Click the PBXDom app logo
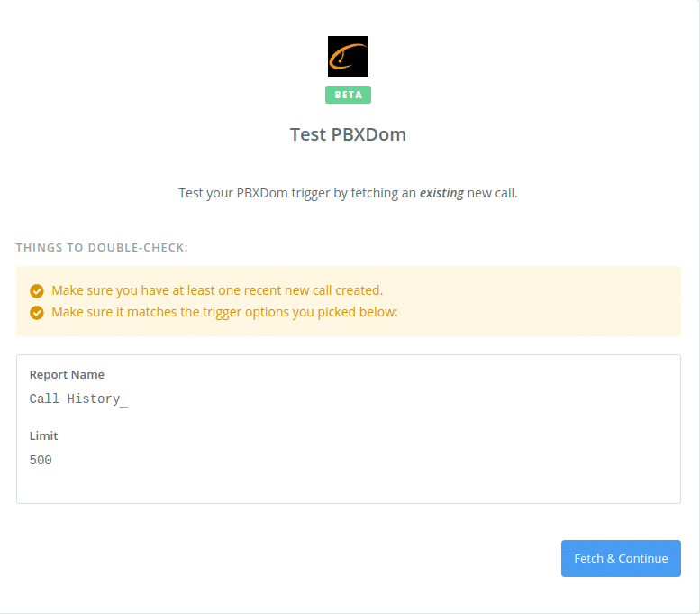The width and height of the screenshot is (700, 614). pyautogui.click(x=348, y=56)
